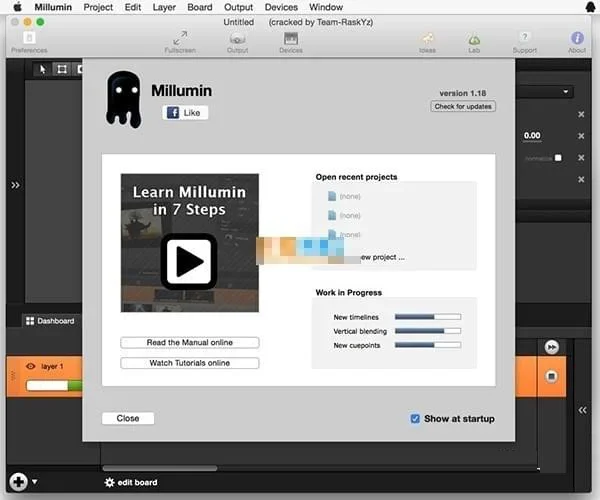Click the New timelines progress bar

[428, 317]
